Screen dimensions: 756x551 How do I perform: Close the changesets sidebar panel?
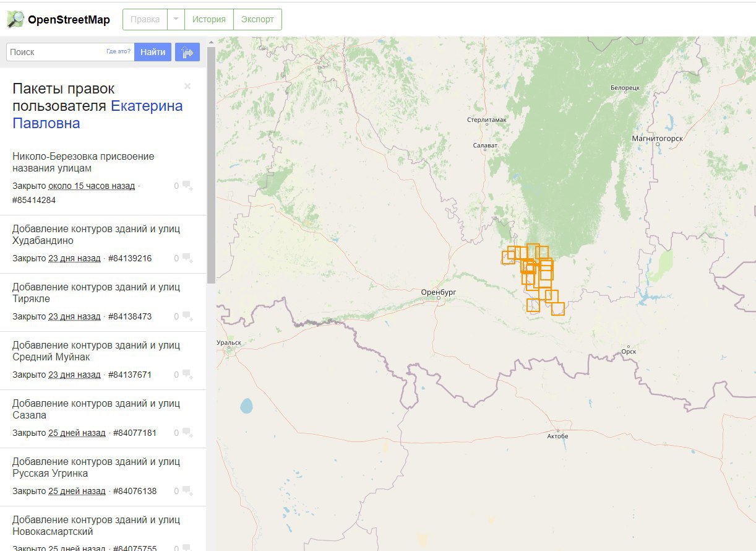click(x=187, y=86)
